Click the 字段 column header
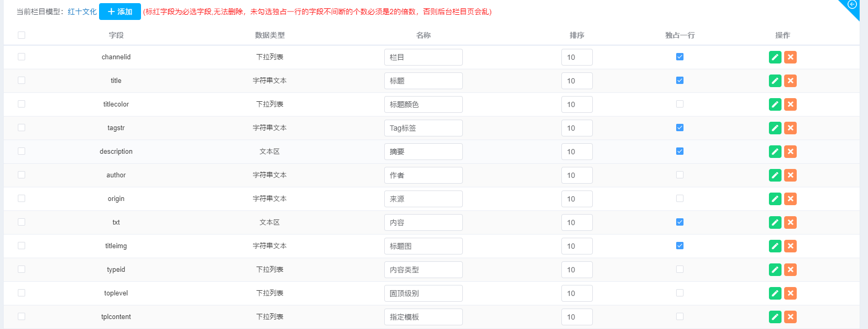This screenshot has width=868, height=329. pyautogui.click(x=116, y=35)
